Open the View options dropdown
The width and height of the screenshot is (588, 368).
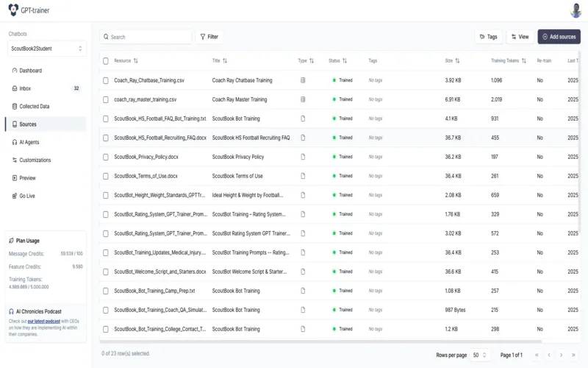pyautogui.click(x=520, y=37)
